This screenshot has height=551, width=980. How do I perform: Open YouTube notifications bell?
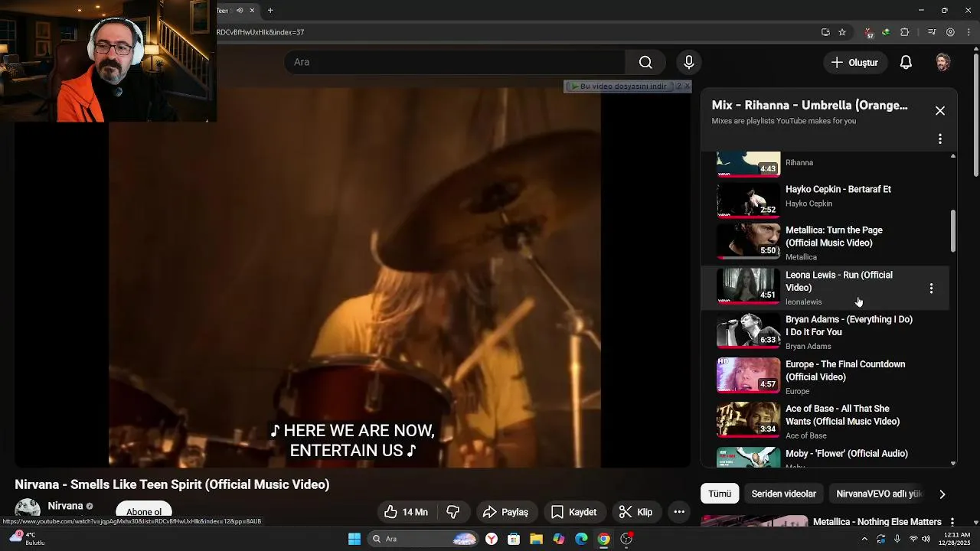pyautogui.click(x=906, y=62)
